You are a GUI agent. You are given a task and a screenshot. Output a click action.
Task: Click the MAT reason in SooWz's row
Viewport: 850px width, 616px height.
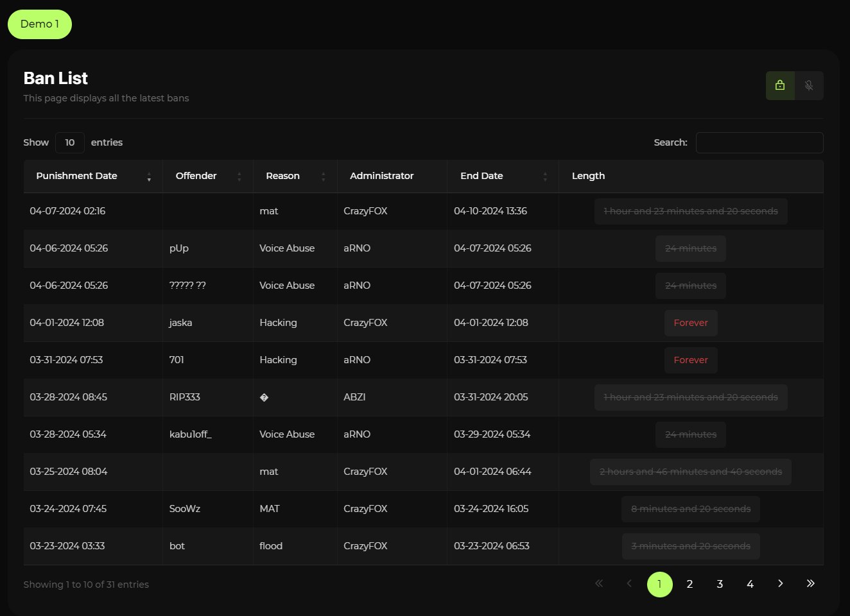pyautogui.click(x=270, y=509)
